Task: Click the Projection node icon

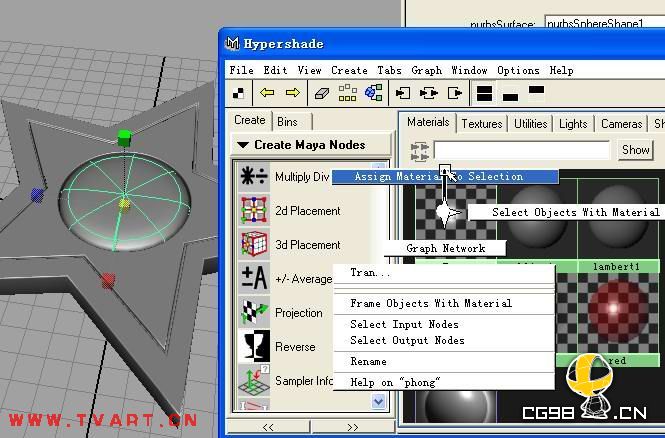Action: point(254,312)
